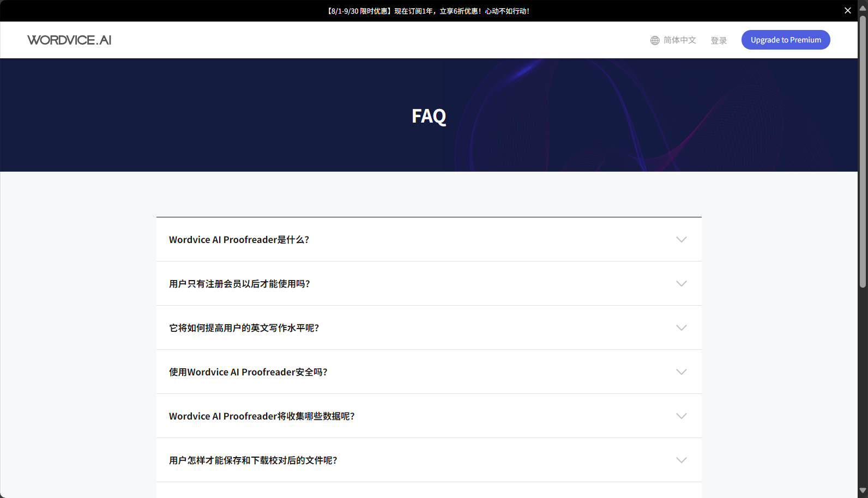Open question 用户怎样才能保存和下载校对后的文件呢?
Image resolution: width=868 pixels, height=498 pixels.
pos(429,460)
